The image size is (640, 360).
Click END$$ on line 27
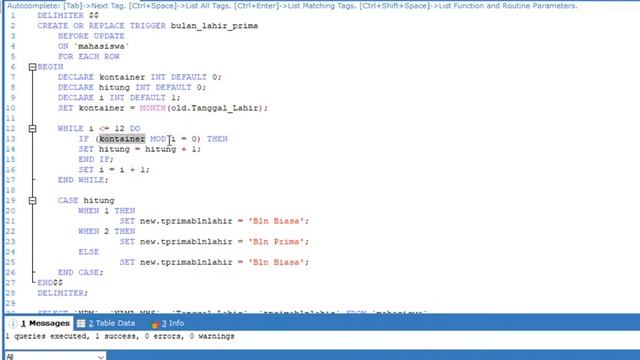pyautogui.click(x=50, y=282)
